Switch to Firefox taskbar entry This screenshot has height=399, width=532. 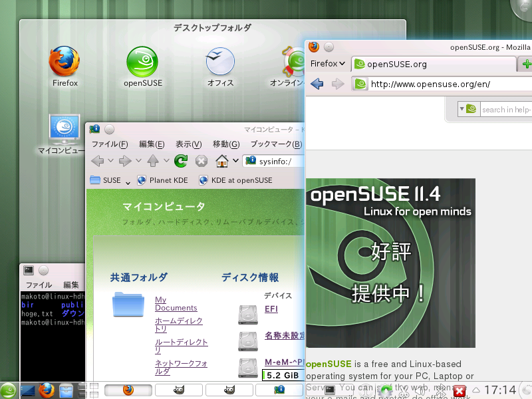pos(128,390)
